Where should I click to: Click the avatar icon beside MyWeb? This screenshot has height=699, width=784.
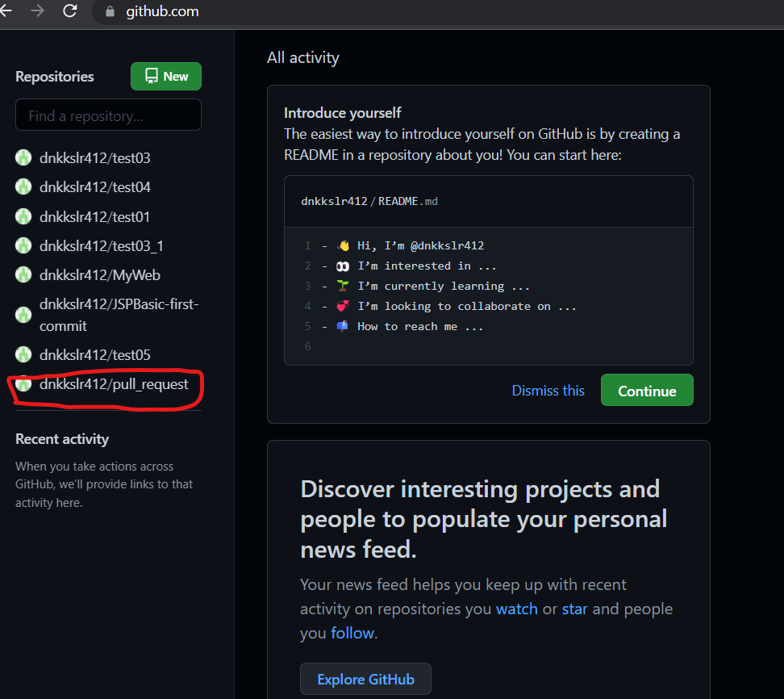coord(23,274)
